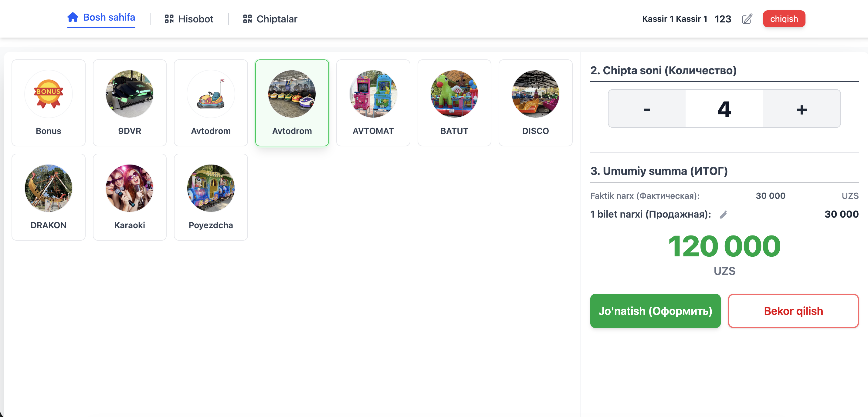Open the Hisobot tab
Image resolution: width=868 pixels, height=417 pixels.
pos(189,19)
